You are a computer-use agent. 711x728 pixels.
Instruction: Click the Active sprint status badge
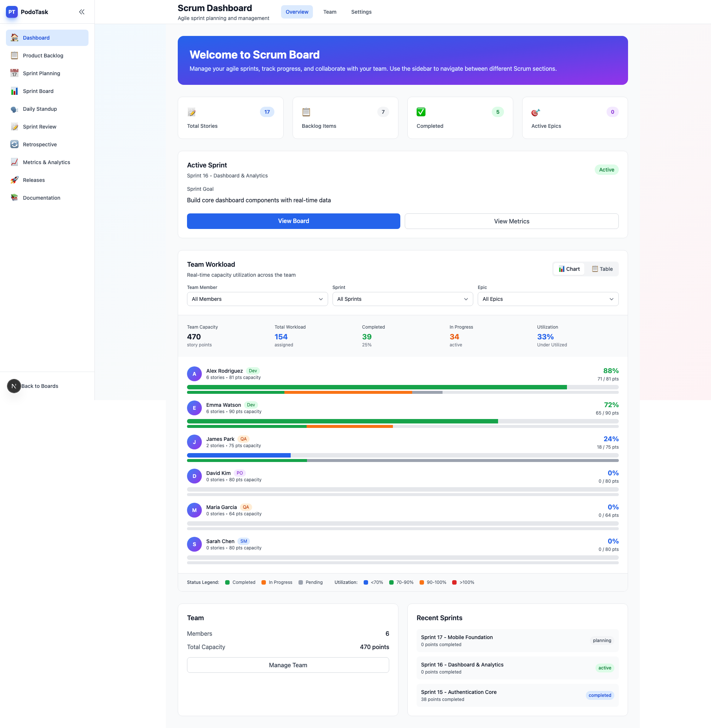click(606, 170)
